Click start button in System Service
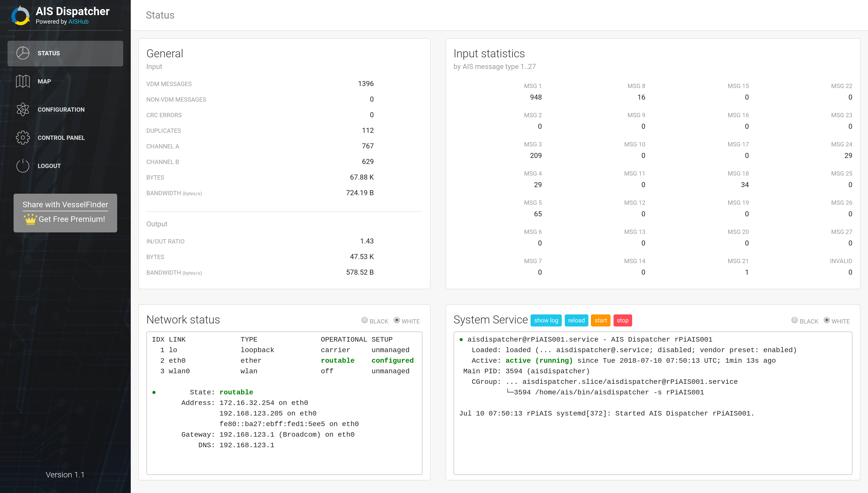The width and height of the screenshot is (868, 493). pos(600,320)
